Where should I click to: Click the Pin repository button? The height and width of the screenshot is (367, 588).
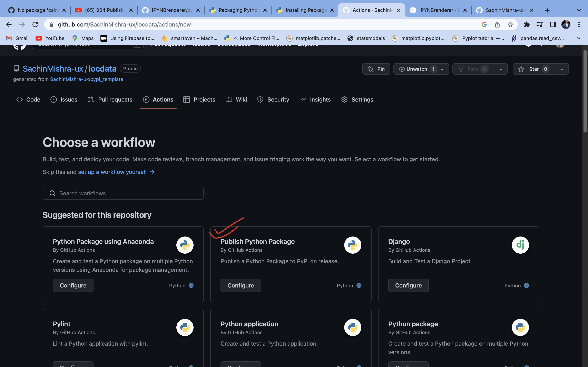coord(376,69)
